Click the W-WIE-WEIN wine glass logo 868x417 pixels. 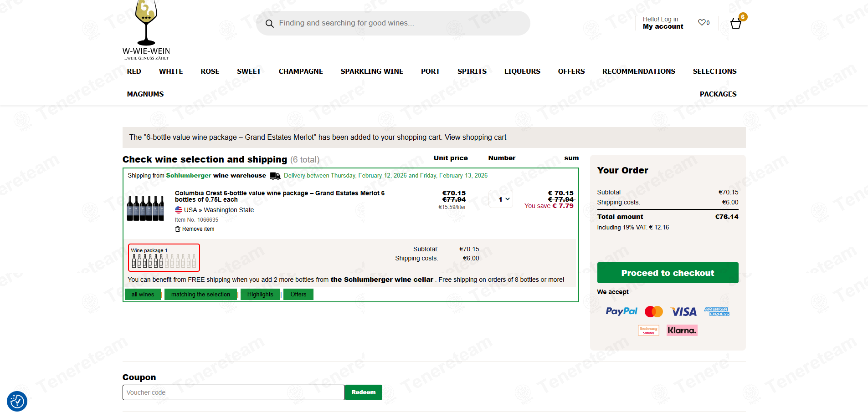(x=146, y=30)
